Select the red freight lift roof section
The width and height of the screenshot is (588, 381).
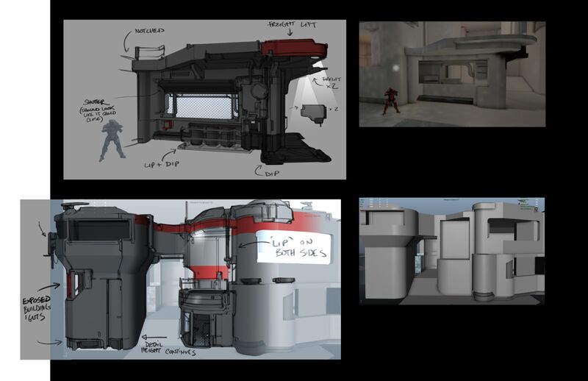coord(293,49)
